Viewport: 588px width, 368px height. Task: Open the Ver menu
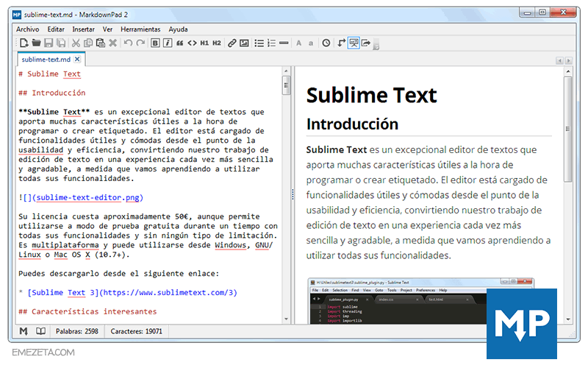[x=107, y=29]
